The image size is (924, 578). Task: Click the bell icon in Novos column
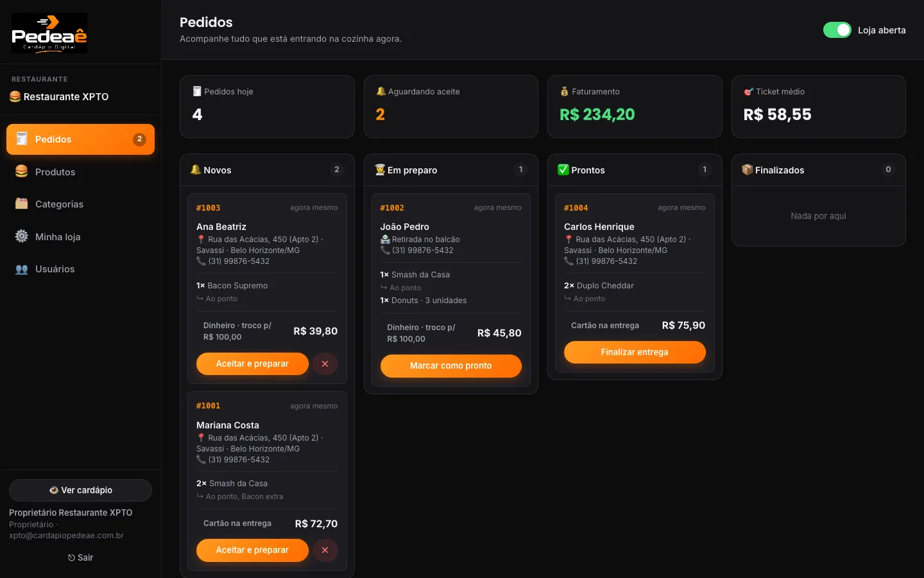[196, 170]
